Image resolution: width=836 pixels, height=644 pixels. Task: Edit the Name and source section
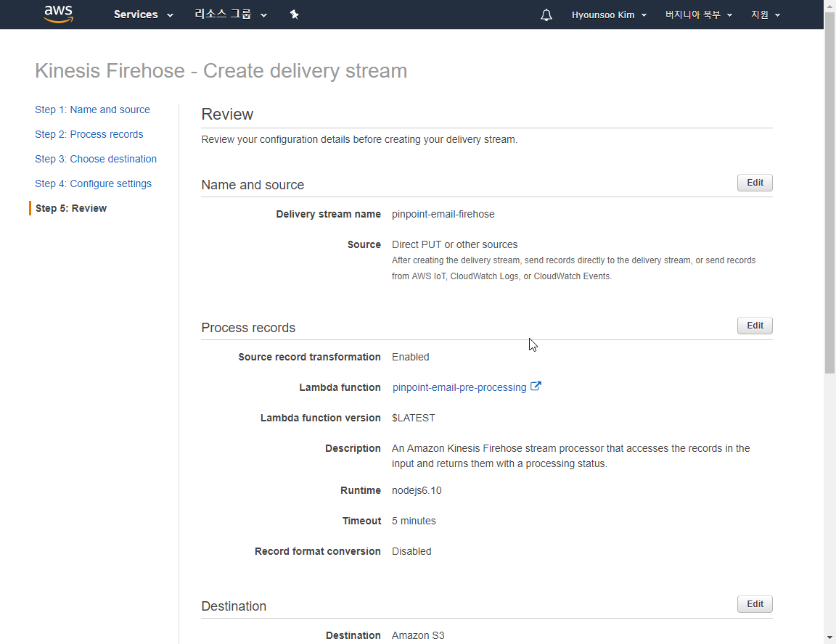[x=755, y=183]
